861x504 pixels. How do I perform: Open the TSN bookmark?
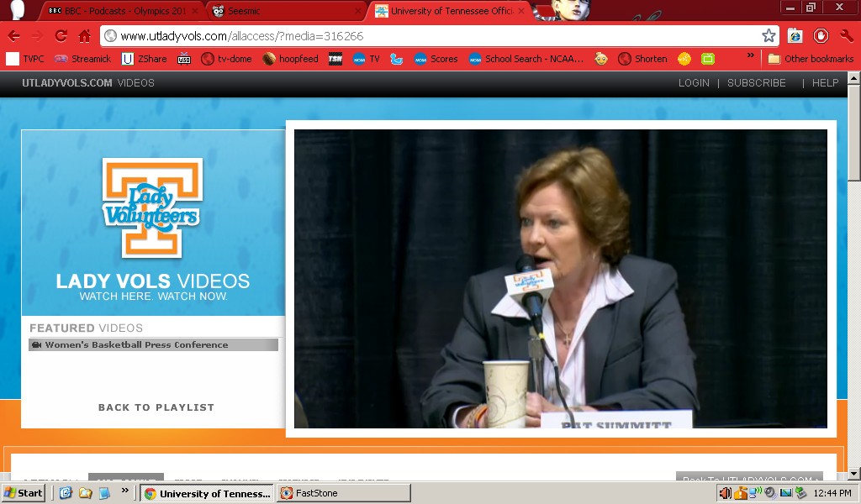[x=335, y=59]
